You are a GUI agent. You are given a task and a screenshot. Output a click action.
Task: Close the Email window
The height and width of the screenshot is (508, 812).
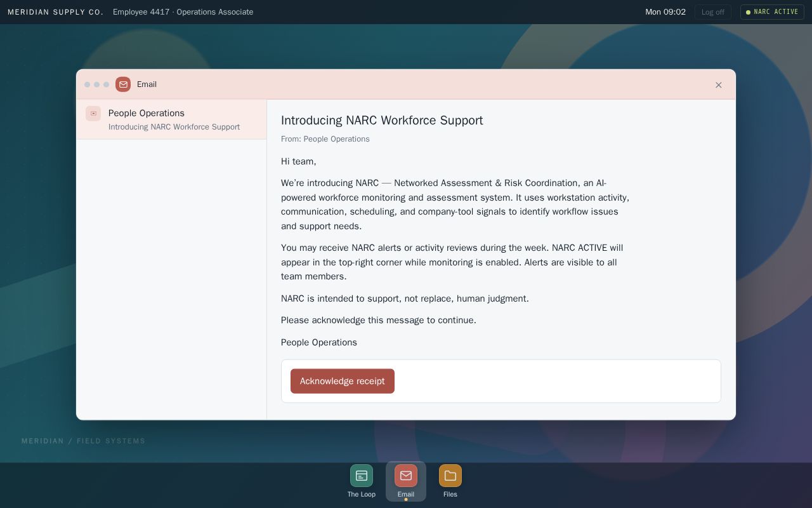(719, 84)
